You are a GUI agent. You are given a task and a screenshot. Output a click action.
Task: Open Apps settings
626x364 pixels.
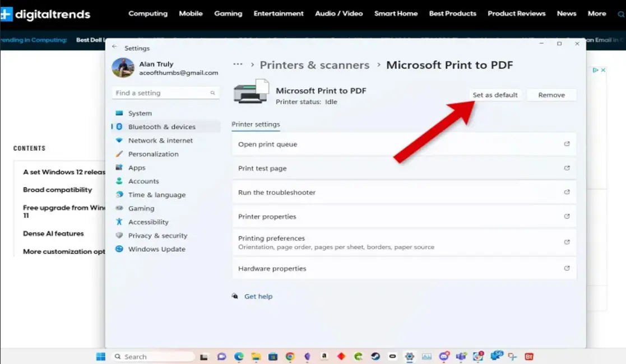(166, 167)
